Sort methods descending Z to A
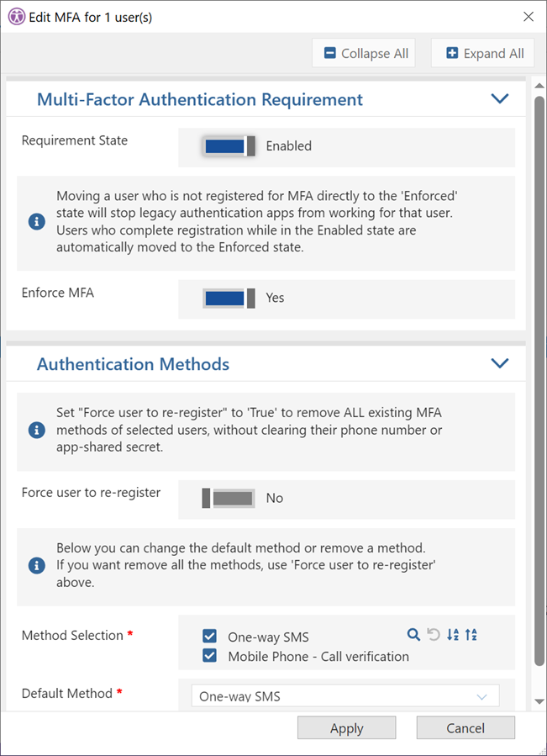Viewport: 547px width, 756px height. [471, 635]
